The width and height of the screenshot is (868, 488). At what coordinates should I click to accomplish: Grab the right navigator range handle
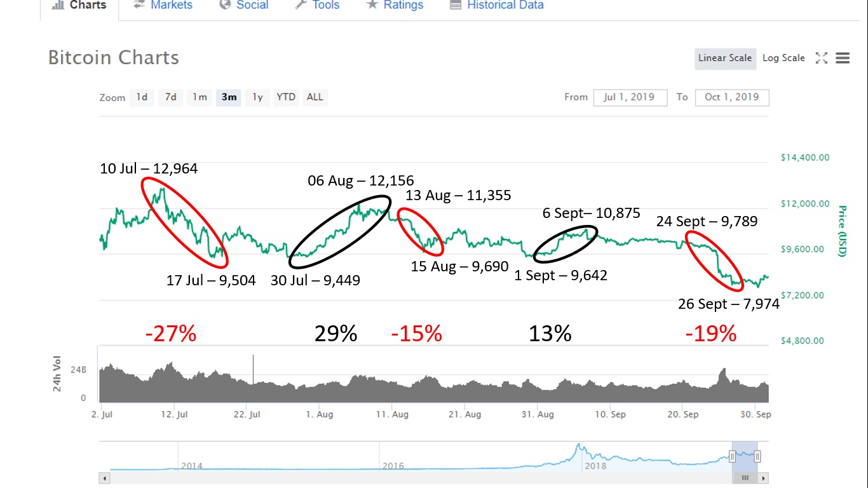[757, 456]
